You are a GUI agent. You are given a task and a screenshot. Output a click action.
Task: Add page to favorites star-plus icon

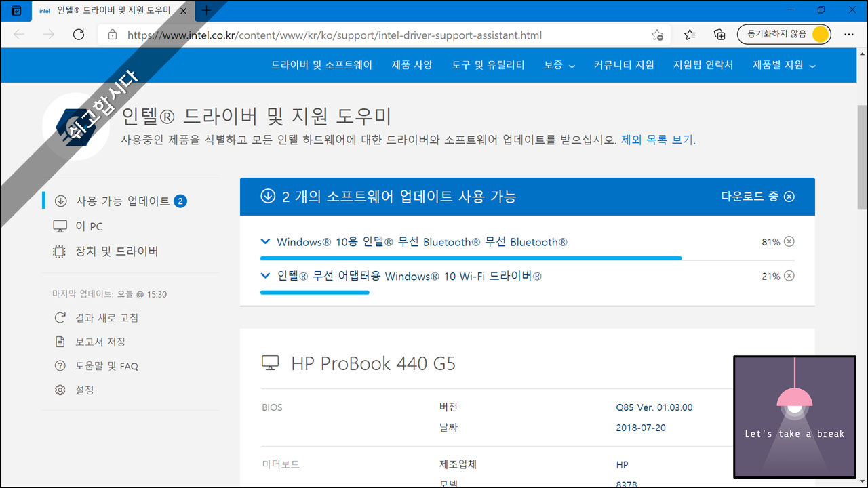[x=657, y=35]
